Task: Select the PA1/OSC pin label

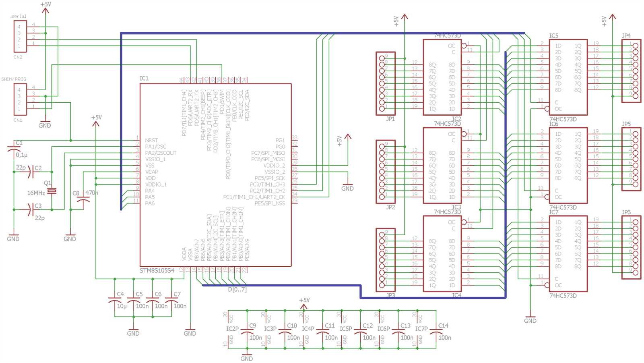Action: [155, 147]
